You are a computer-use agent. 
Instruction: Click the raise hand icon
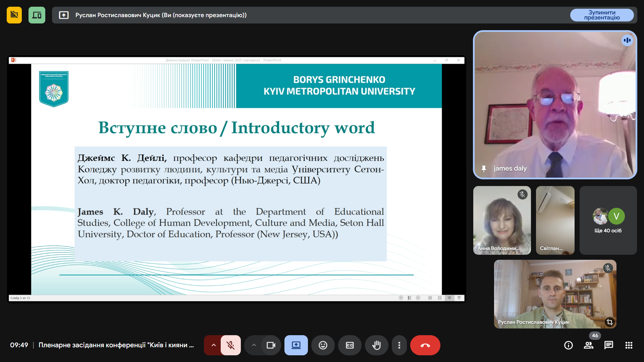[376, 345]
